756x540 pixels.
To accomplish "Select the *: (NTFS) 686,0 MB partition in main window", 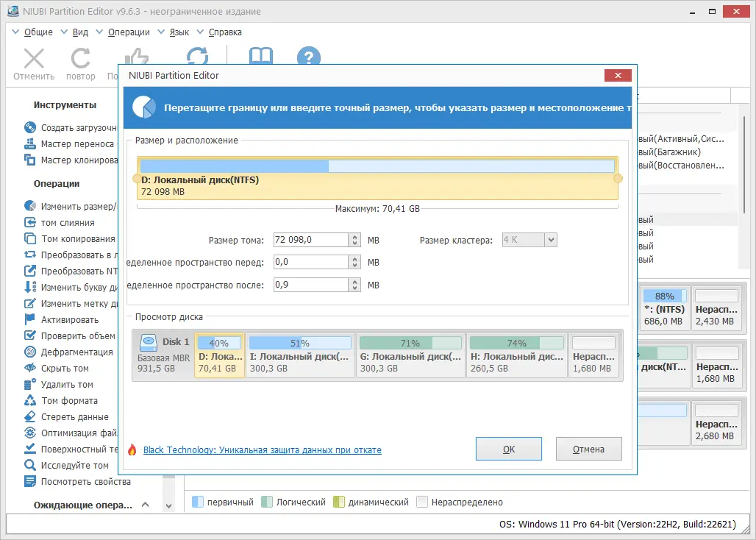I will point(664,308).
